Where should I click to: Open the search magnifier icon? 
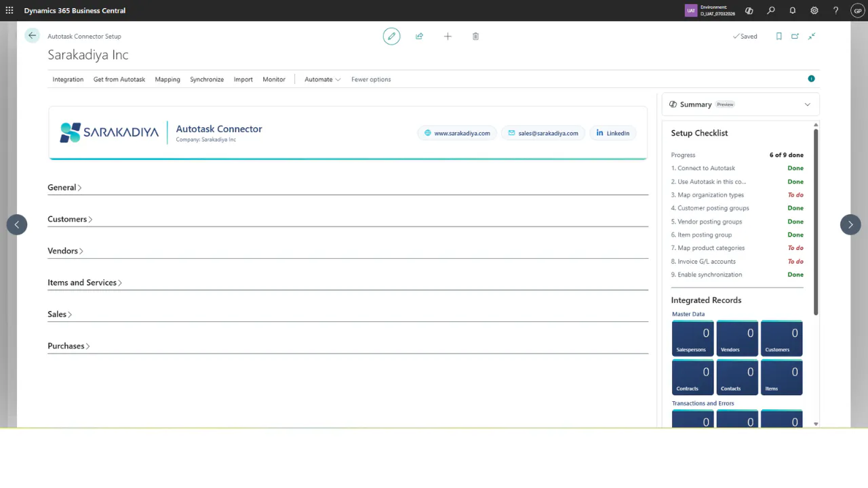771,10
